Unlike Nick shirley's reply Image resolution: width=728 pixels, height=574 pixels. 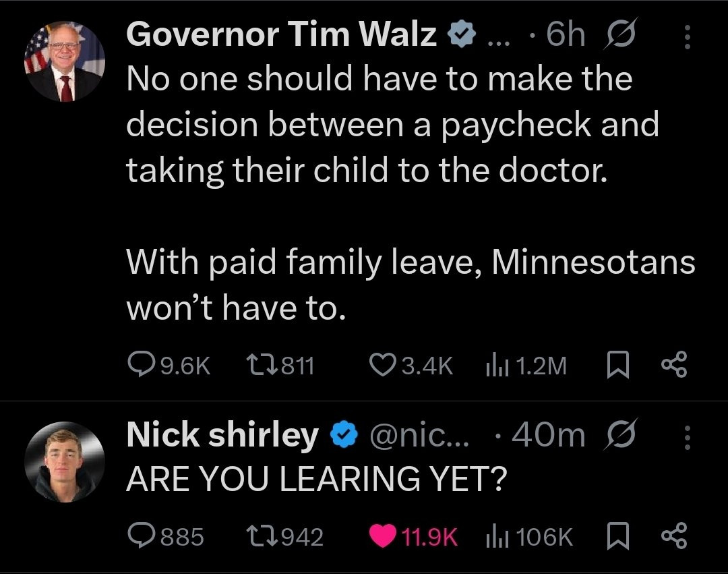(x=384, y=536)
